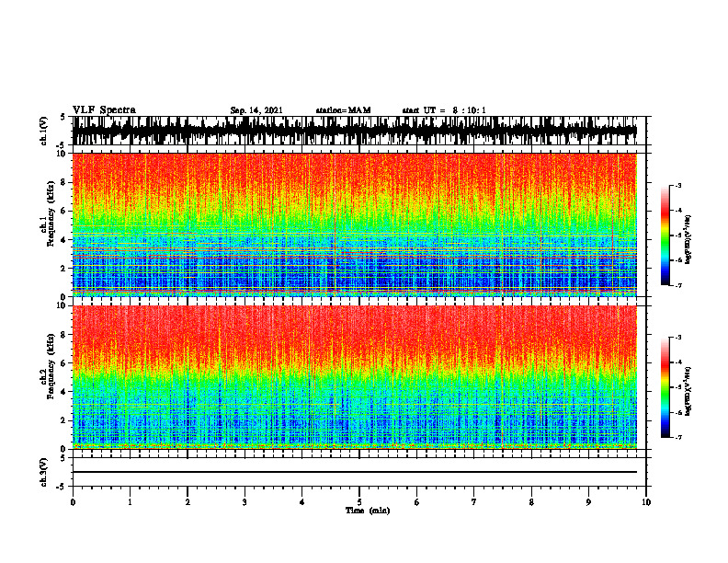Click the ch.1 frequency axis "8" tick label
The height and width of the screenshot is (563, 728).
tap(64, 182)
